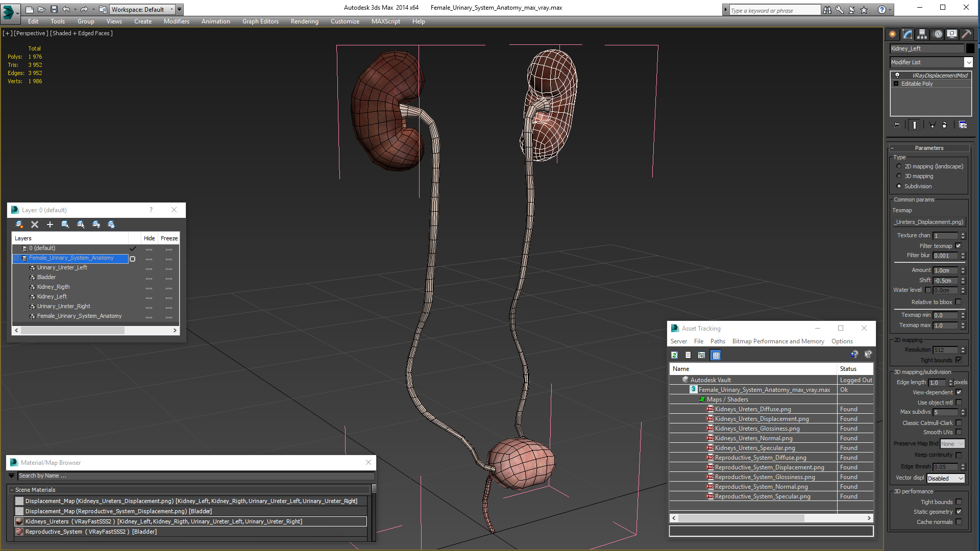Screen dimensions: 980x551
Task: Open the Modifier List dropdown
Action: point(968,62)
